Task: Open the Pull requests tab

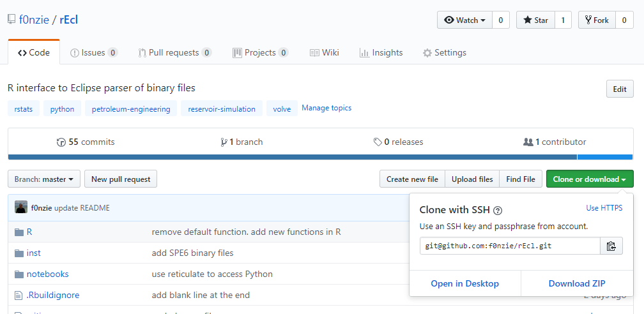Action: tap(174, 53)
